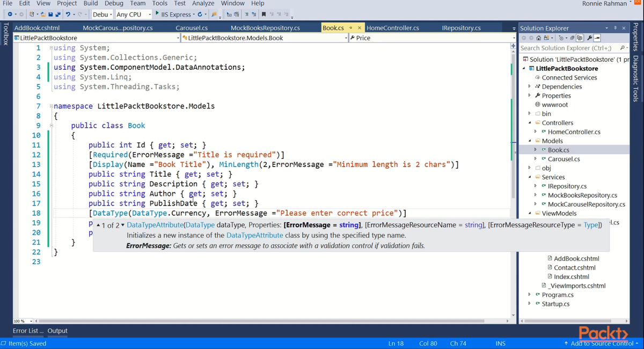Click the Pending Changes Filter icon in Solution Explorer
Screen dimensions: 644x349
pos(561,38)
